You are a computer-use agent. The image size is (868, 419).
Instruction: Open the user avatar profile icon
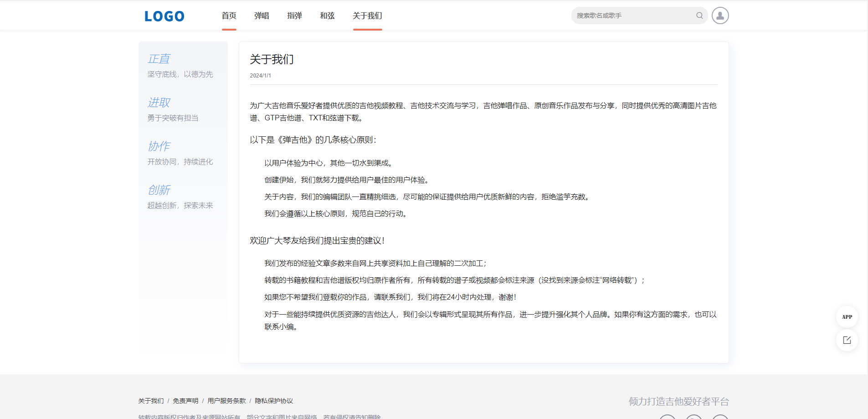[x=720, y=15]
